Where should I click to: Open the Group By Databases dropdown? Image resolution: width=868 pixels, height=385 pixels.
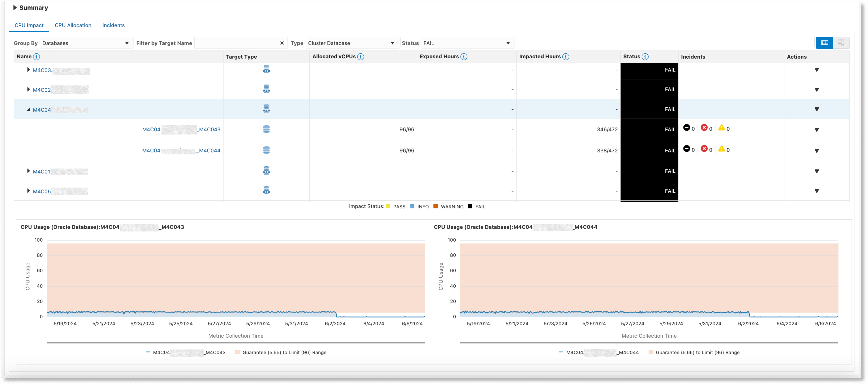(127, 43)
